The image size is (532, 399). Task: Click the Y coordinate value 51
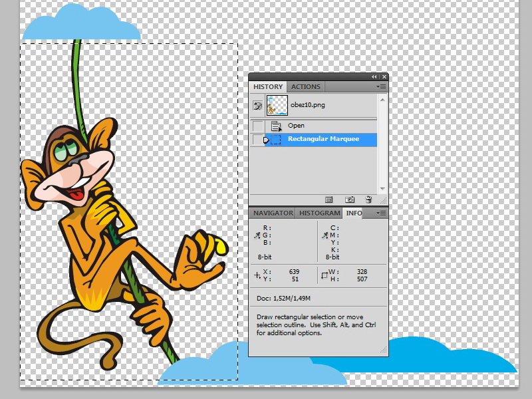point(295,279)
